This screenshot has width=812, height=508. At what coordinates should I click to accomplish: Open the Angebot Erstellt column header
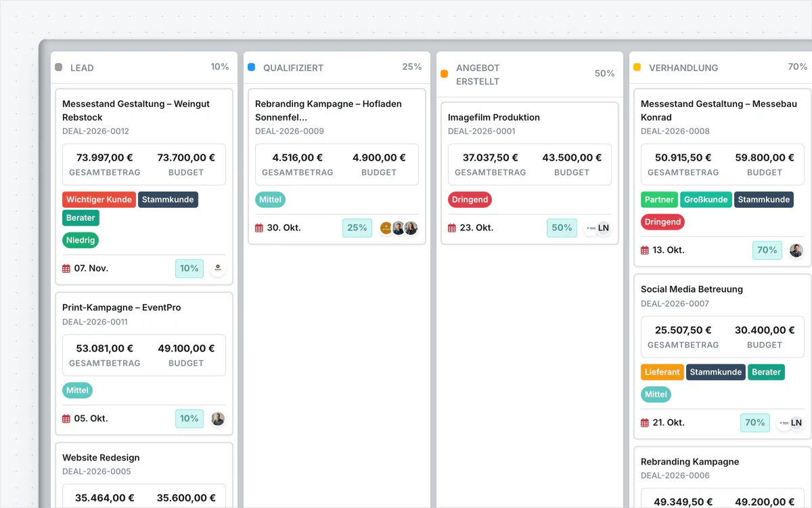click(530, 74)
